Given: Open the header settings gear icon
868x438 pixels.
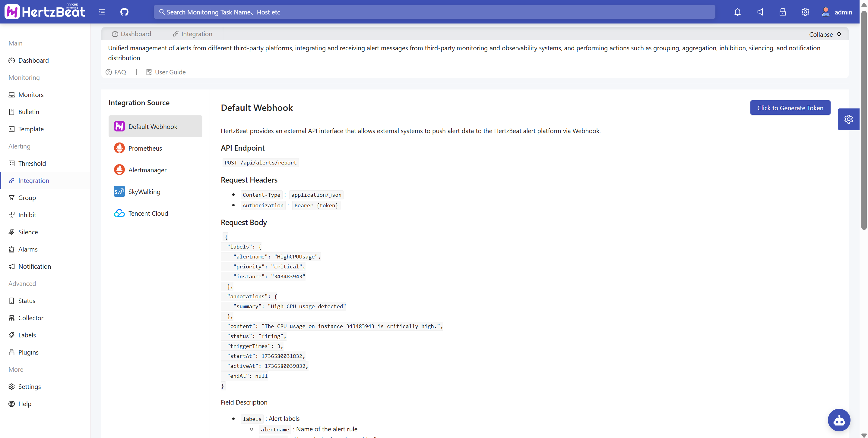Looking at the screenshot, I should 805,12.
